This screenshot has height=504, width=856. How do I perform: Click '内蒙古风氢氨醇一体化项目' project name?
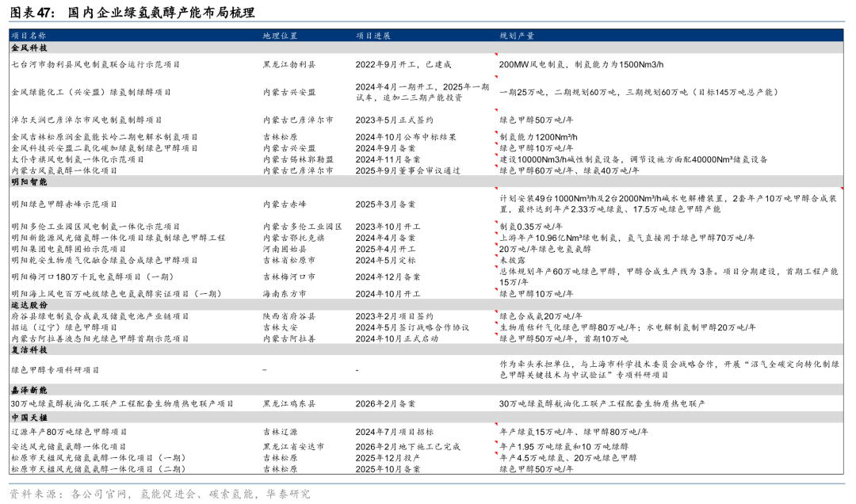(64, 170)
